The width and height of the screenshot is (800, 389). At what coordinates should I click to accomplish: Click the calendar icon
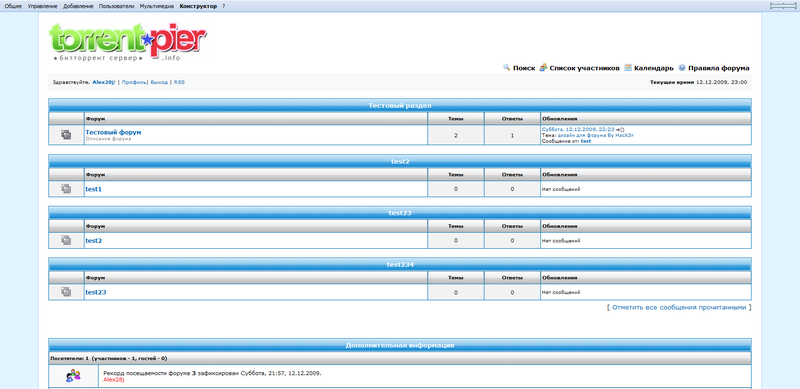pos(628,67)
